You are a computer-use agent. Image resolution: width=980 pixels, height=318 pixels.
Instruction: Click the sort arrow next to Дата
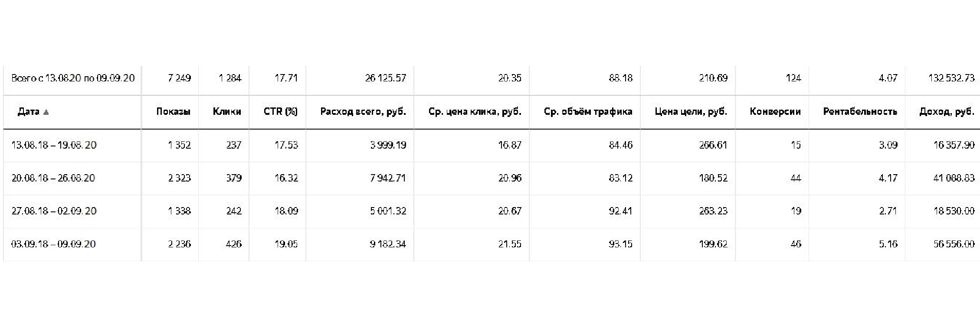pyautogui.click(x=46, y=112)
